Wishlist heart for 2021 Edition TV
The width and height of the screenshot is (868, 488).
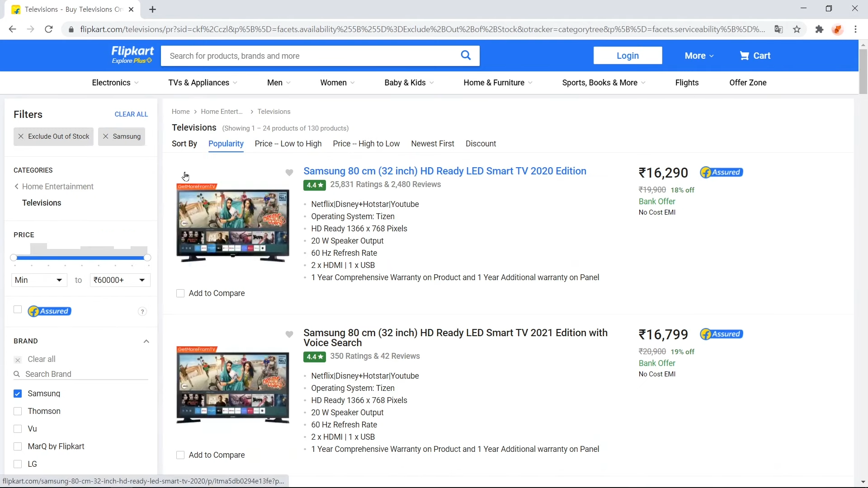pyautogui.click(x=289, y=334)
